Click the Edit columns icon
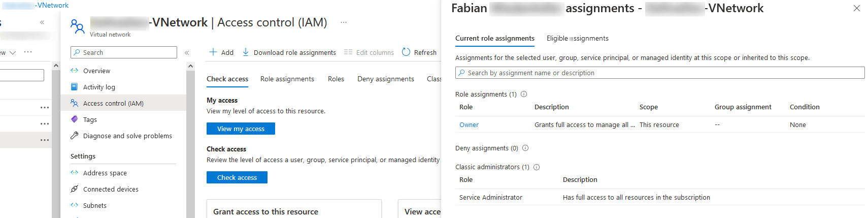Viewport: 868px width, 218px height. click(x=348, y=52)
